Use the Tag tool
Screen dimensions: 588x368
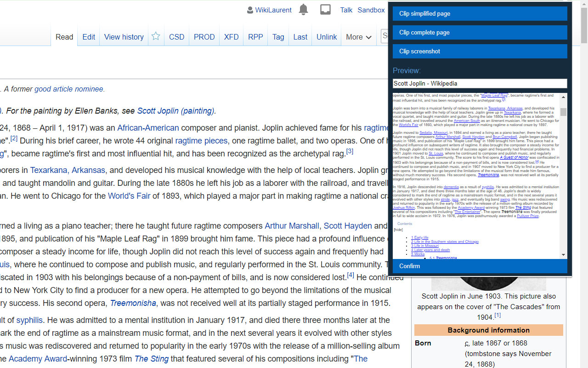click(278, 37)
